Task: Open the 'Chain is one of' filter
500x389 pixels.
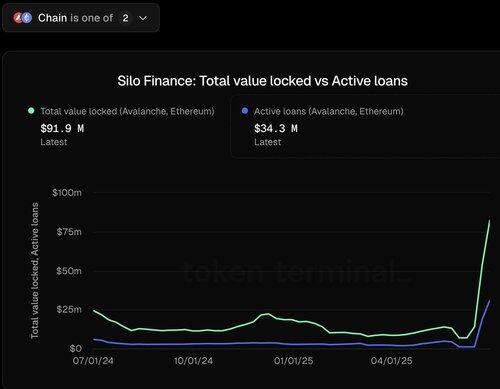Action: point(81,18)
